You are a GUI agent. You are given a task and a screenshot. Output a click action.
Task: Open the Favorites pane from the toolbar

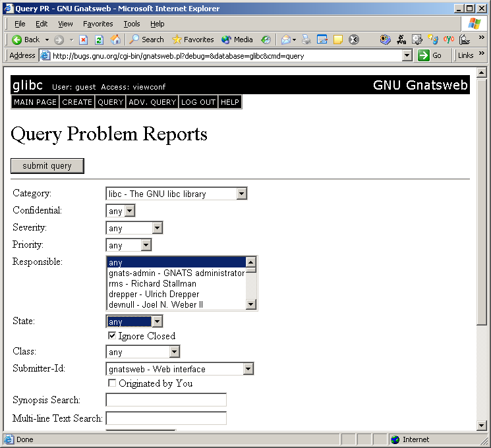click(193, 40)
